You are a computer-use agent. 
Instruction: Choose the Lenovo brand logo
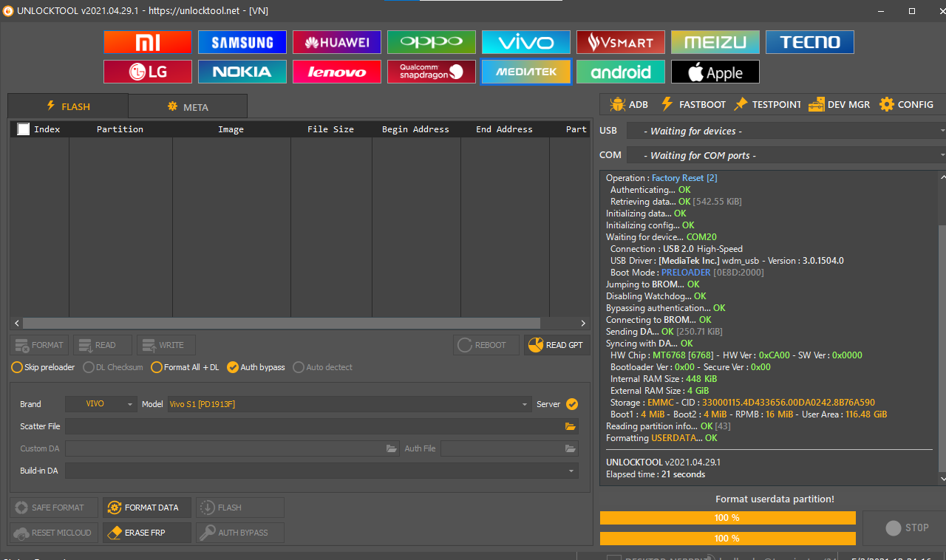point(337,72)
